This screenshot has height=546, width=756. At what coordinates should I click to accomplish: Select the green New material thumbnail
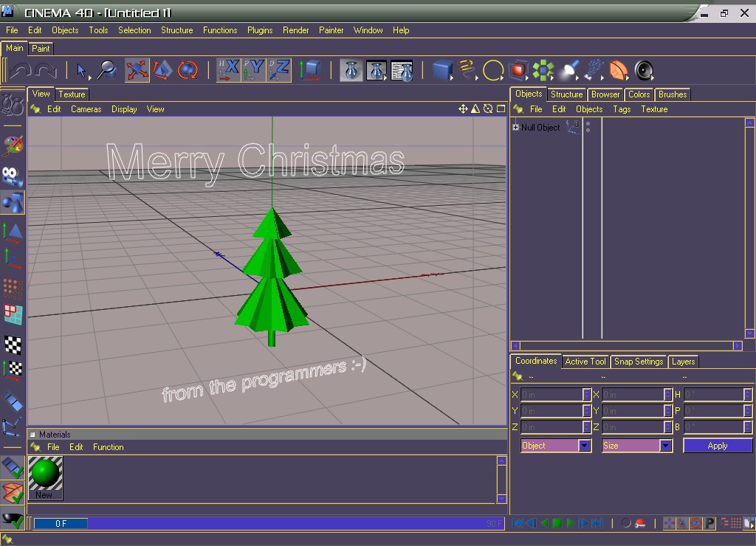coord(45,477)
